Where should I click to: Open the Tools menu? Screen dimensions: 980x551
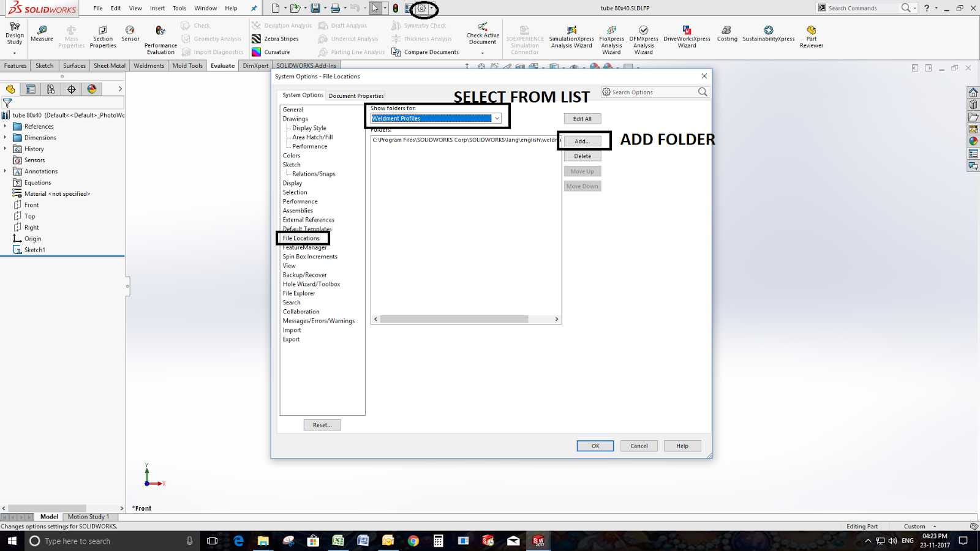(x=179, y=8)
